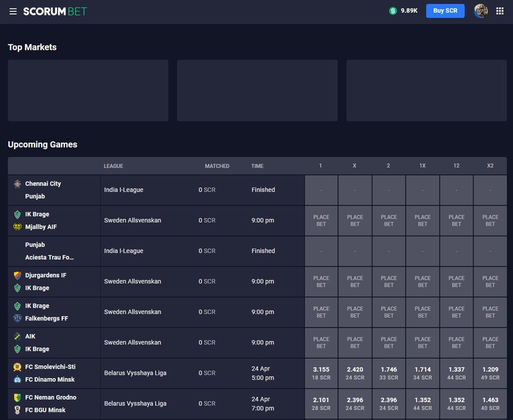Viewport: 513px width, 420px height.
Task: Click the Top Markets heading
Action: pyautogui.click(x=32, y=47)
